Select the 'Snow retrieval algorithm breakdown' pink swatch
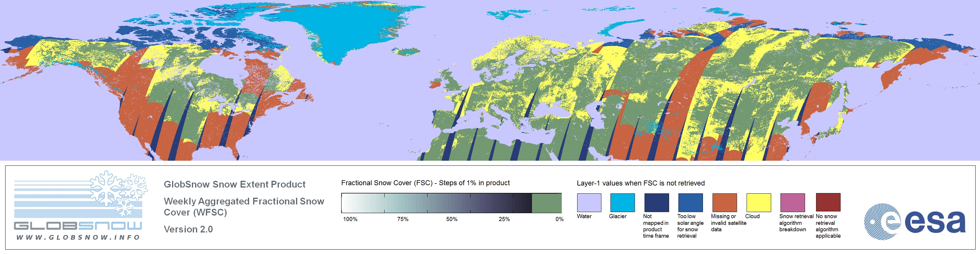Viewport: 980px width, 254px height. [x=793, y=203]
